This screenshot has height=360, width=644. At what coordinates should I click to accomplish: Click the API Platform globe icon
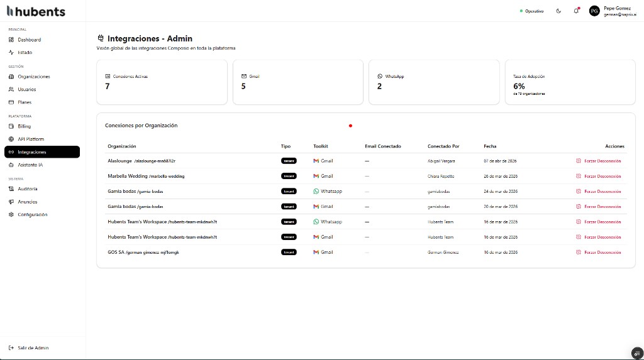click(11, 139)
